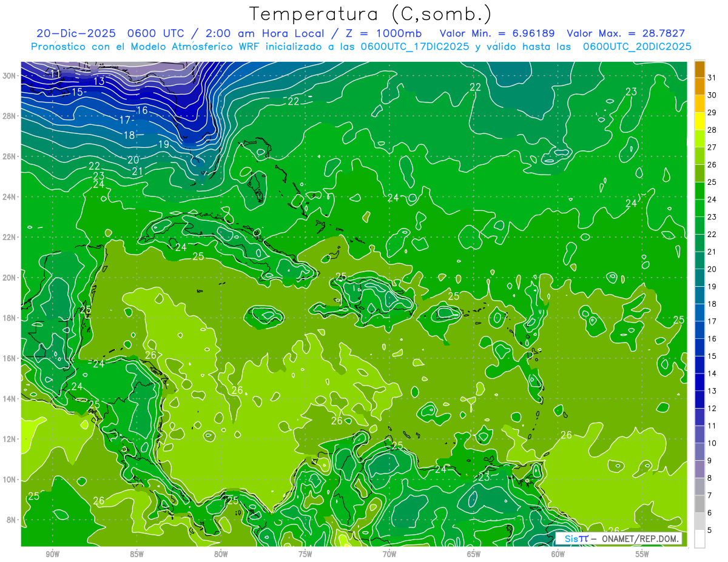Image resolution: width=728 pixels, height=562 pixels.
Task: Click the '85W' longitude axis label
Action: (x=136, y=554)
